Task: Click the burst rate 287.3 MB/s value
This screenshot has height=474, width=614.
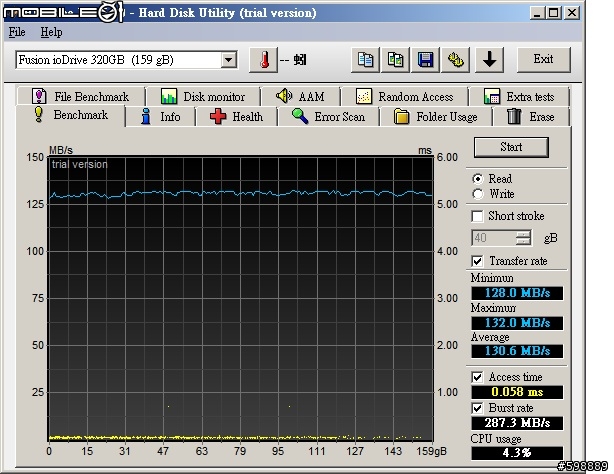Action: (517, 423)
